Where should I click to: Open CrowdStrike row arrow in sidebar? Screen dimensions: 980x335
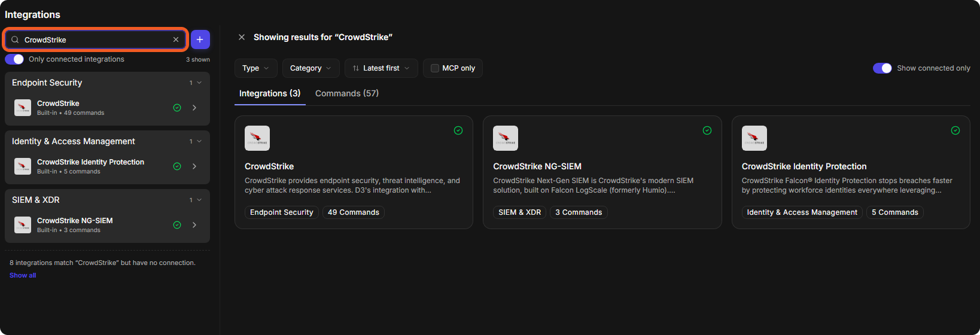pos(194,108)
